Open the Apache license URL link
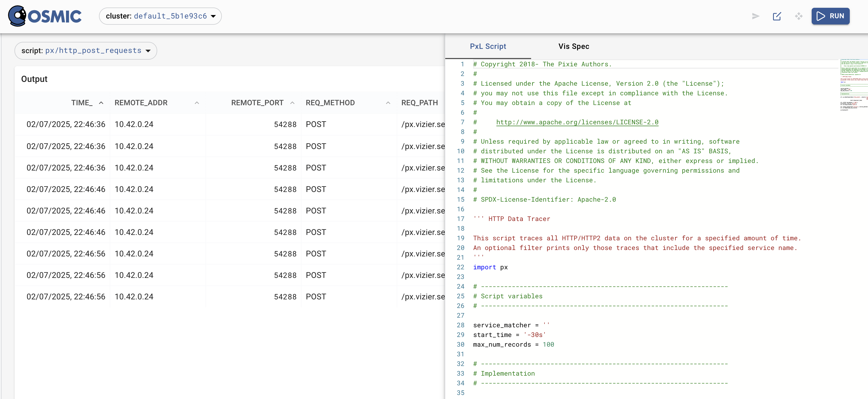Screen dimensions: 868x399 [x=577, y=122]
